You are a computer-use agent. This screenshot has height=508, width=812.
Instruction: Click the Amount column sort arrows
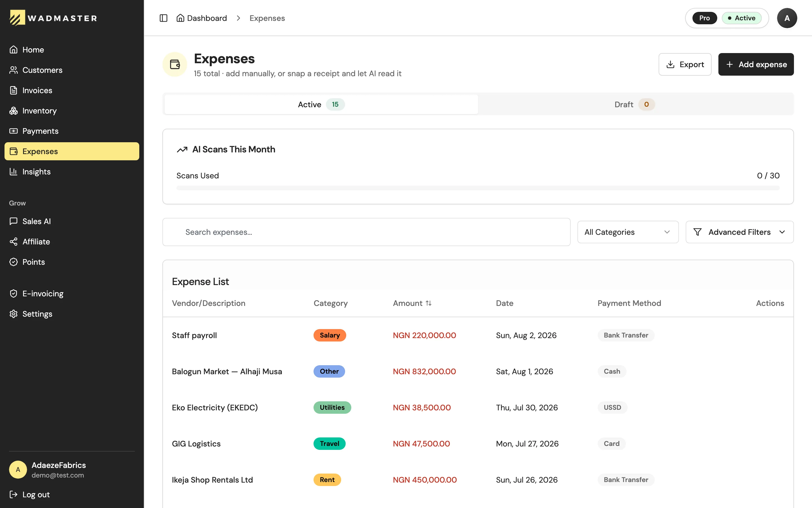click(x=429, y=303)
